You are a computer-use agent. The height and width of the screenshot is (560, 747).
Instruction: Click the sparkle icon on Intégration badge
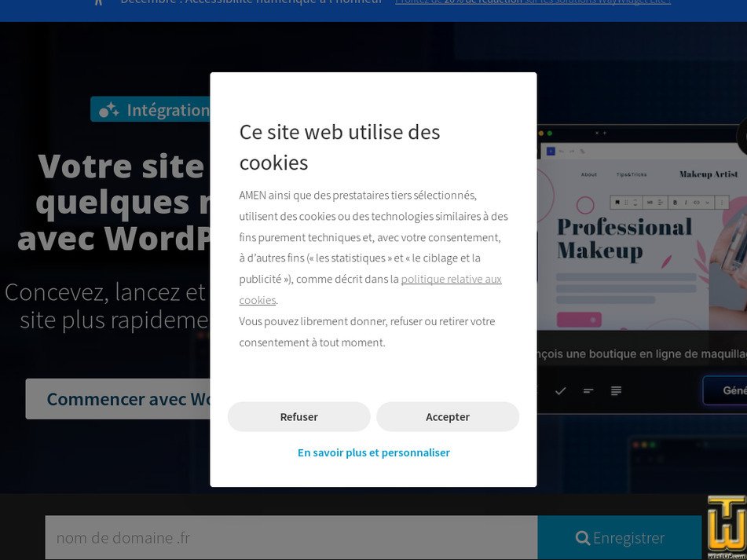(x=108, y=110)
